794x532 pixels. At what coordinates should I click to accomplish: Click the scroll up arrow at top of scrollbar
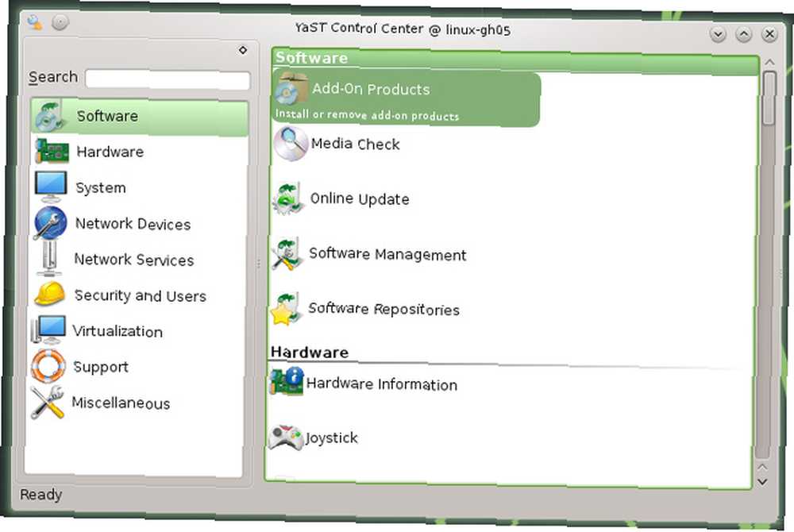coord(770,62)
